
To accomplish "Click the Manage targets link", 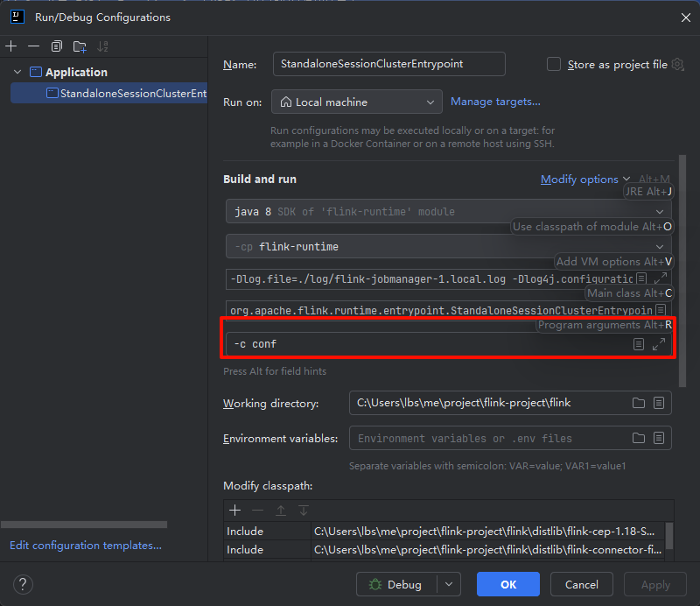I will click(x=495, y=102).
